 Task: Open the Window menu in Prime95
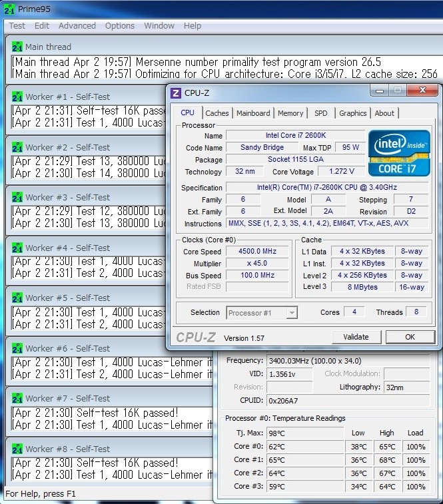[159, 26]
